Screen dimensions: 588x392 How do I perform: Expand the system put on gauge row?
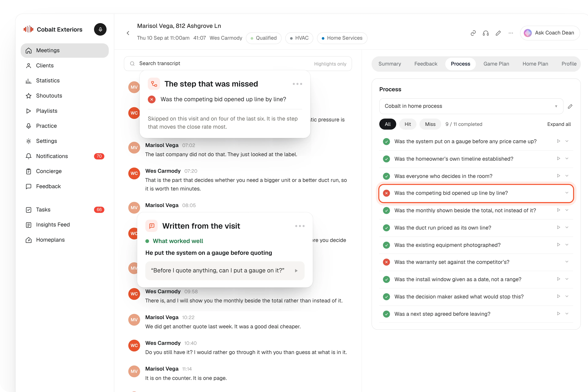pyautogui.click(x=567, y=141)
